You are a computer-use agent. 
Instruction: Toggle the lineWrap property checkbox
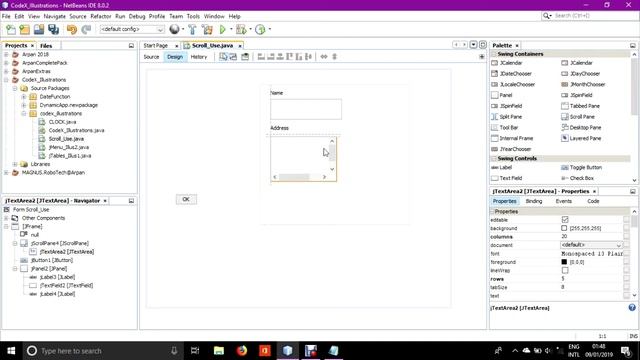(x=565, y=270)
